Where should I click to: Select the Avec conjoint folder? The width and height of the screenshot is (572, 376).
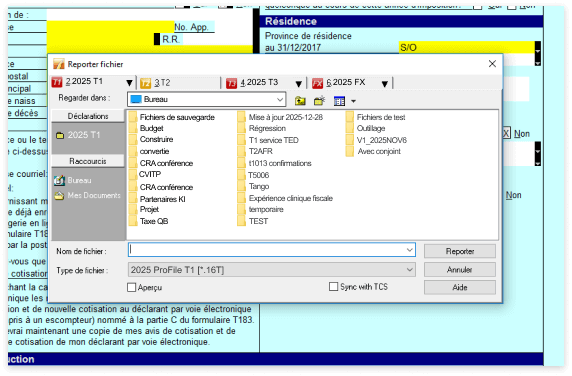click(x=374, y=151)
